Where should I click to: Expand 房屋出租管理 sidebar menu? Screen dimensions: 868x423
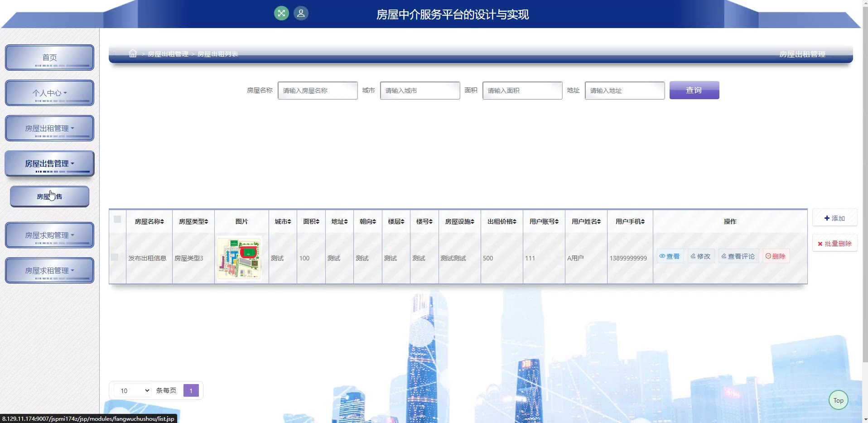tap(49, 128)
